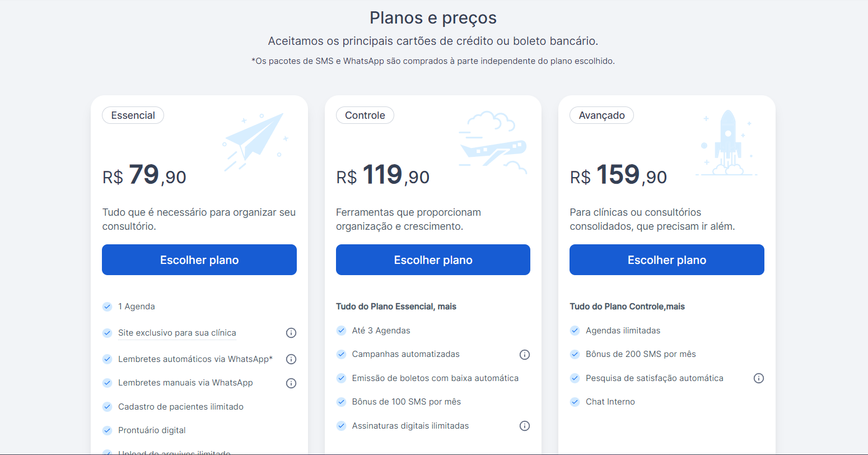868x455 pixels.
Task: Click checkmark beside 1 Agenda
Action: pyautogui.click(x=108, y=307)
